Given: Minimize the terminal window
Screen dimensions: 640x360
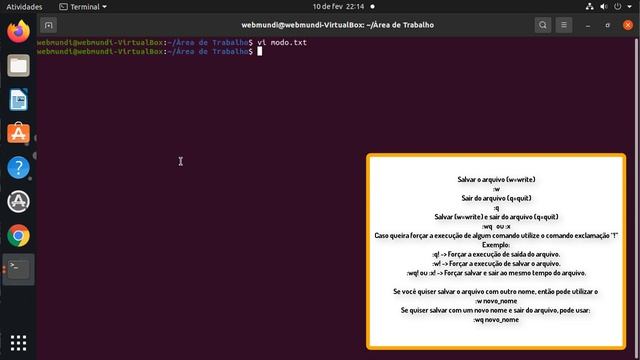Looking at the screenshot, I should point(588,25).
